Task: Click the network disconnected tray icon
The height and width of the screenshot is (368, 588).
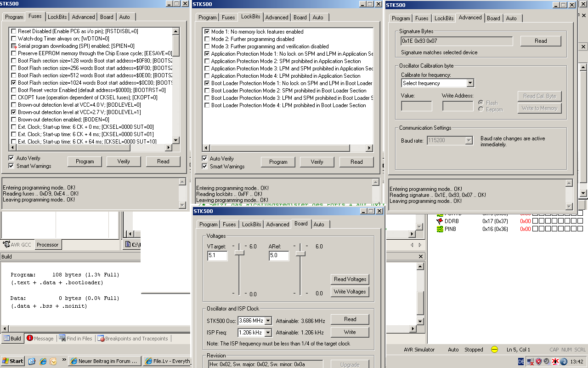Action: click(x=530, y=362)
